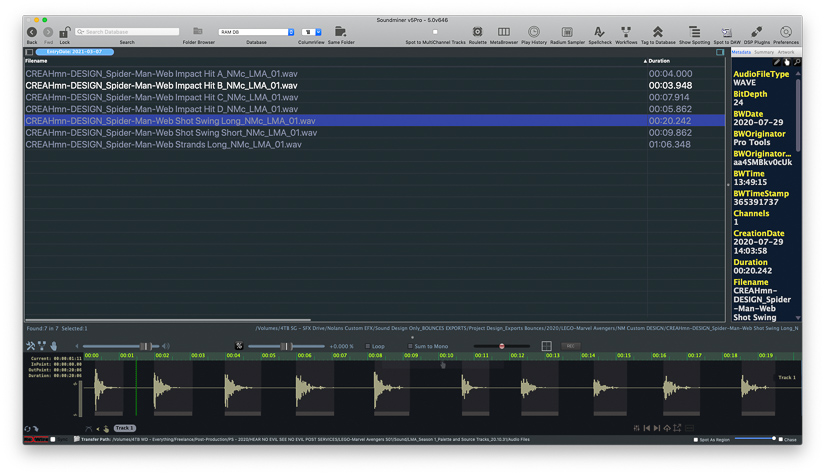
Task: Tick the Spot As Region checkbox
Action: [696, 439]
